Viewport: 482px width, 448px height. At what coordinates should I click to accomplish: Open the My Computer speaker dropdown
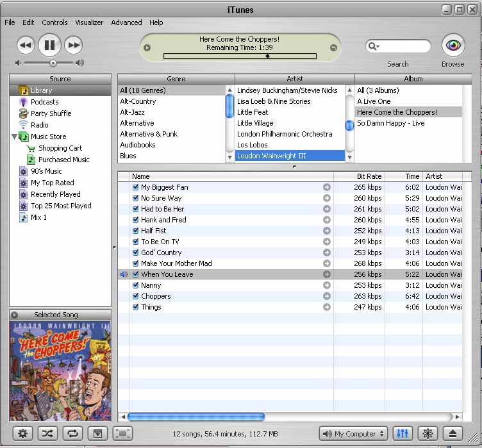pos(355,434)
